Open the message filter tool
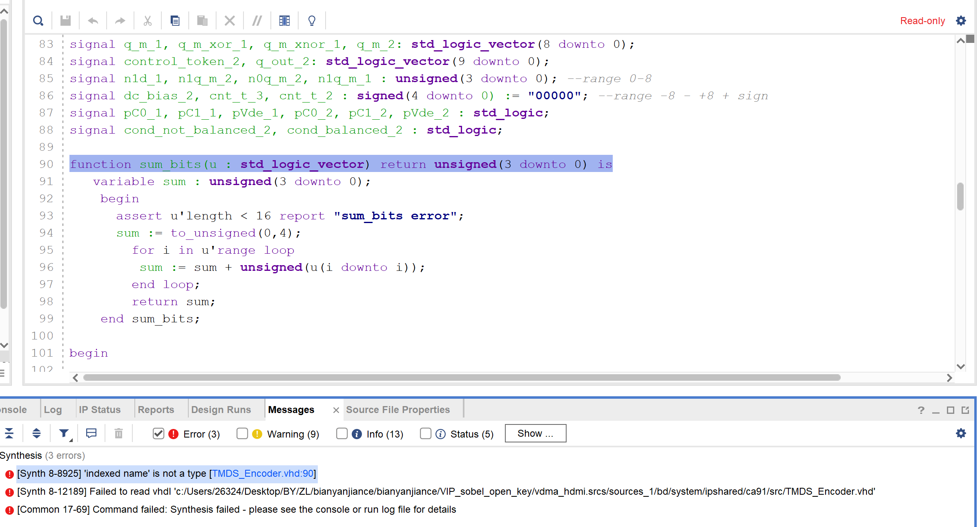The height and width of the screenshot is (527, 980). pos(63,433)
